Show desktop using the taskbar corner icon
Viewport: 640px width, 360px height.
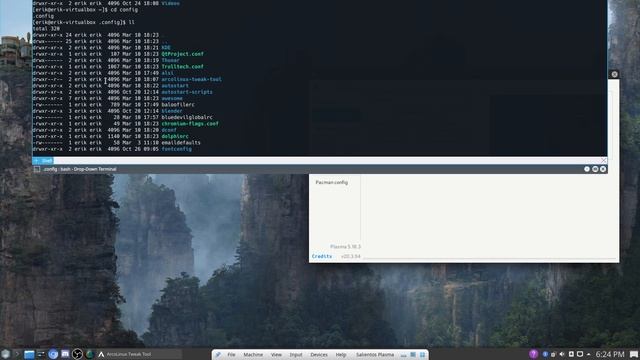[634, 354]
